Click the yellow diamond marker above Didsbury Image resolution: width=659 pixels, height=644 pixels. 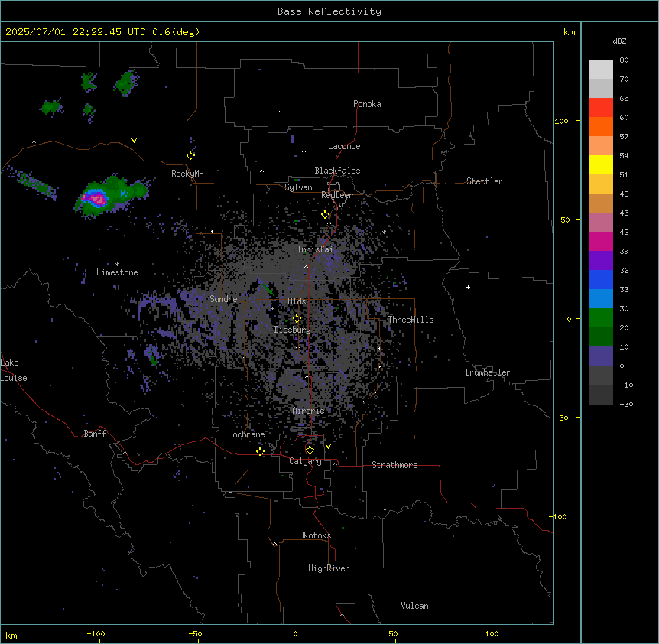(297, 318)
